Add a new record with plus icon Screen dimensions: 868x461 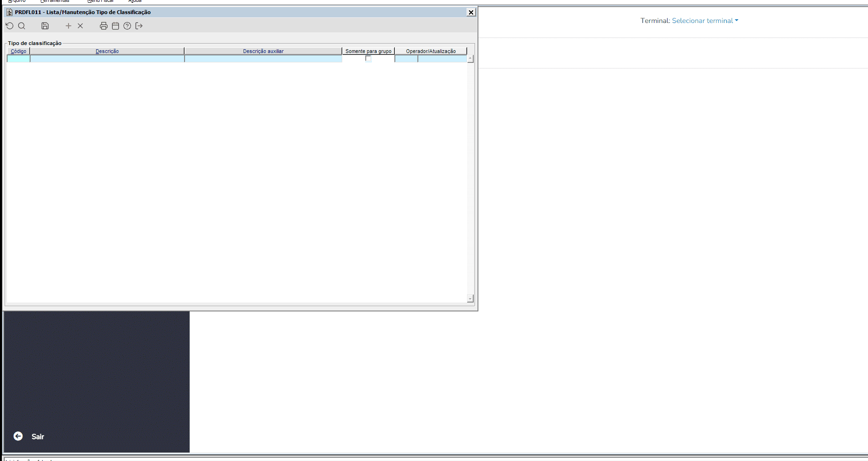click(69, 26)
